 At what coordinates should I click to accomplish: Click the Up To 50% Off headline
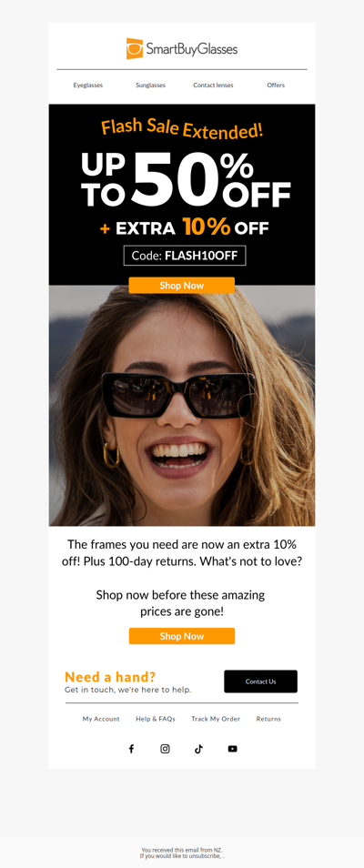(186, 180)
